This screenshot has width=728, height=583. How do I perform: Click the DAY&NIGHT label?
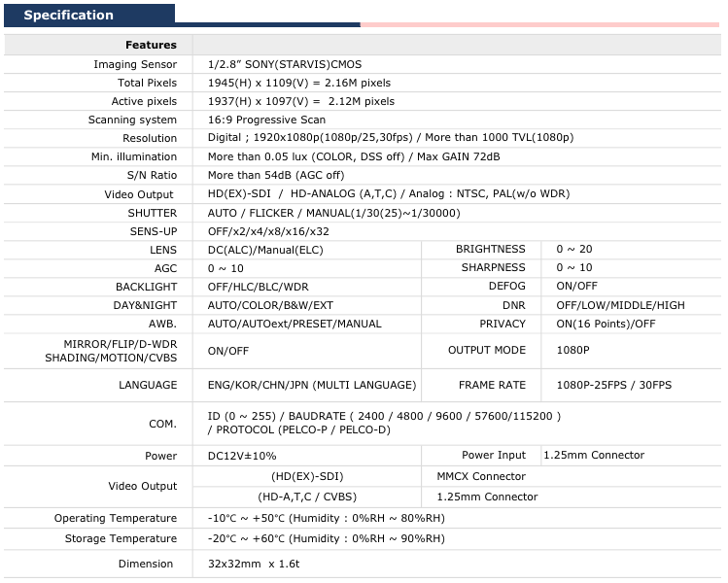coord(145,306)
